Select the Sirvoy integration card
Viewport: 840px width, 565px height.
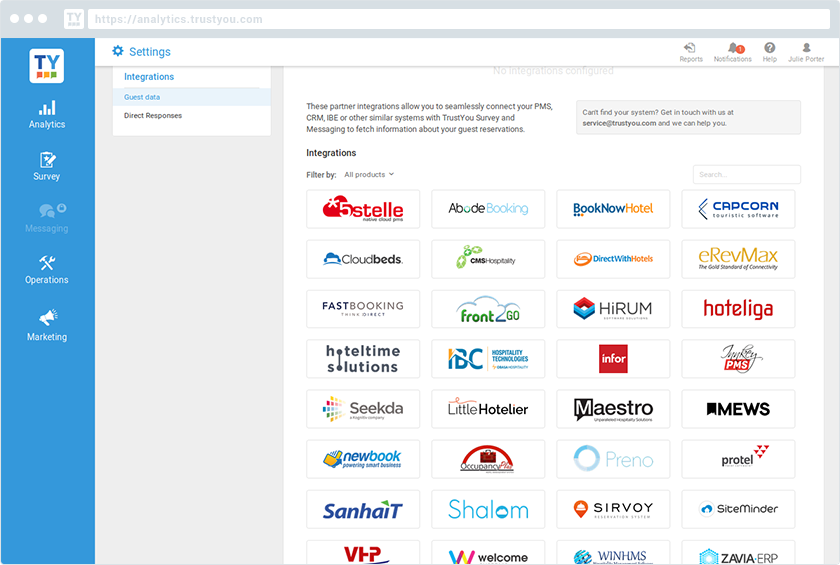(x=613, y=509)
